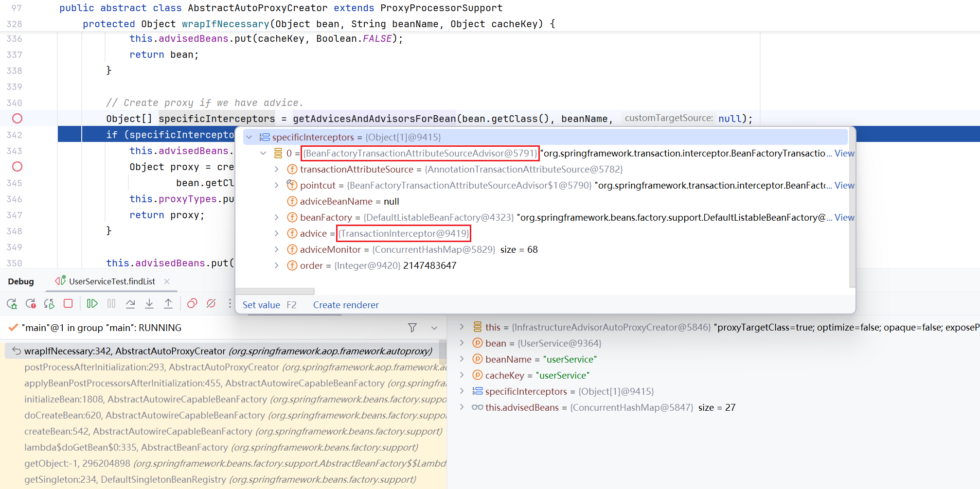The width and height of the screenshot is (980, 489).
Task: Expand the this.advisedBeans watch
Action: (x=462, y=407)
